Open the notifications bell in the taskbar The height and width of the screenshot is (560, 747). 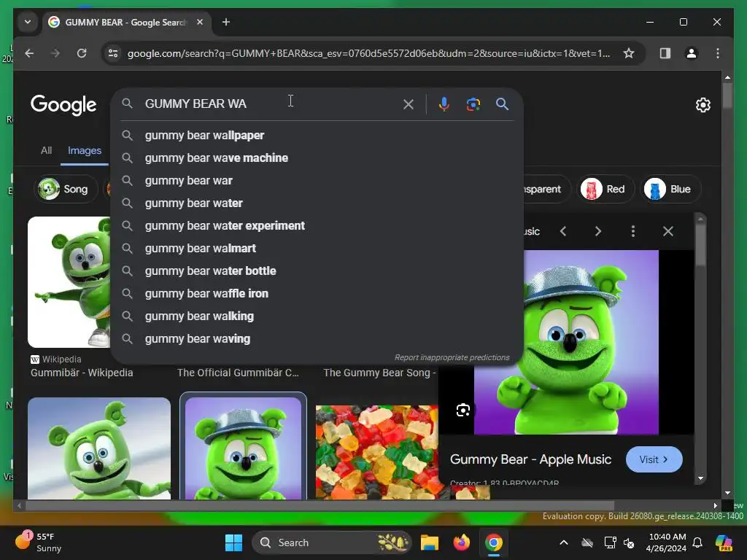(697, 542)
